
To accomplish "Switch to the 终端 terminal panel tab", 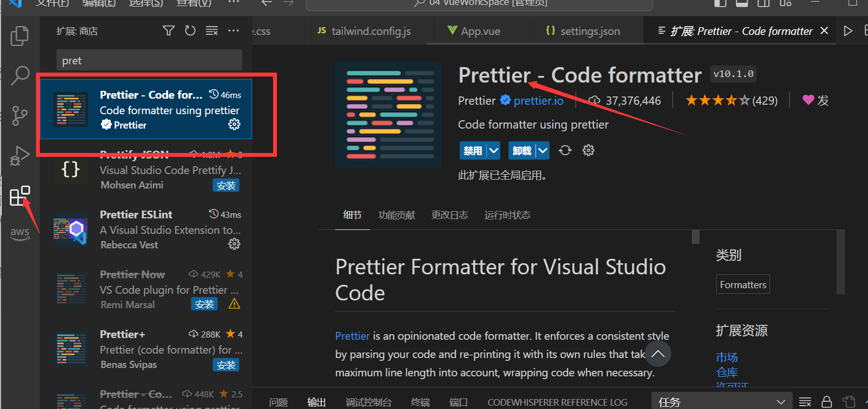I will pos(420,402).
